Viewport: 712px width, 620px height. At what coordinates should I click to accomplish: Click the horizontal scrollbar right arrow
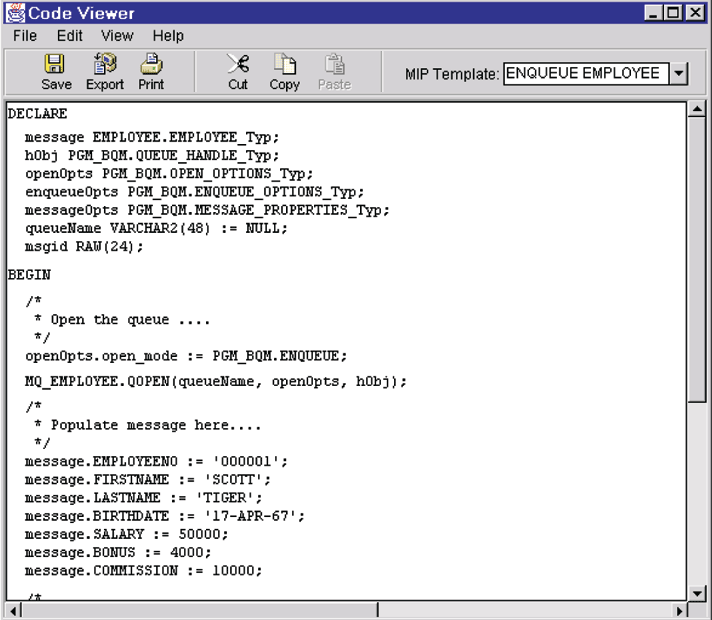click(x=680, y=609)
